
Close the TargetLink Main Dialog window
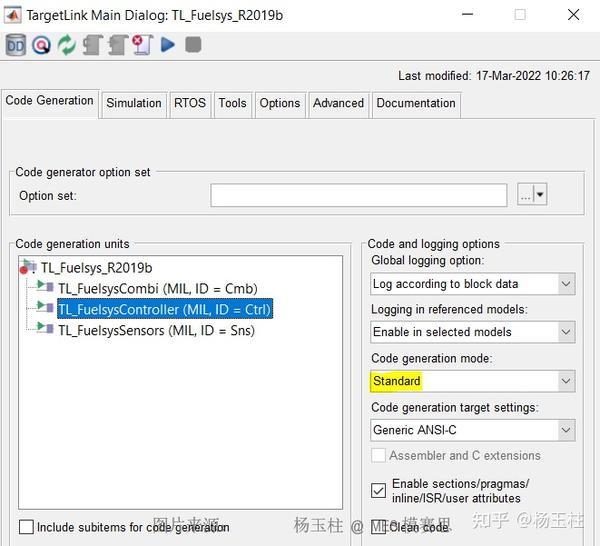[x=573, y=15]
